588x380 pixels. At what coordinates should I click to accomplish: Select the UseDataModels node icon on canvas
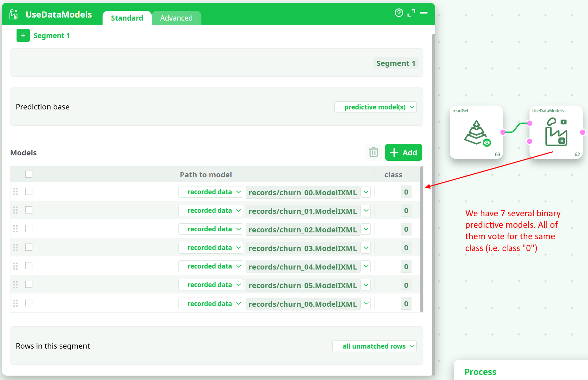coord(556,132)
